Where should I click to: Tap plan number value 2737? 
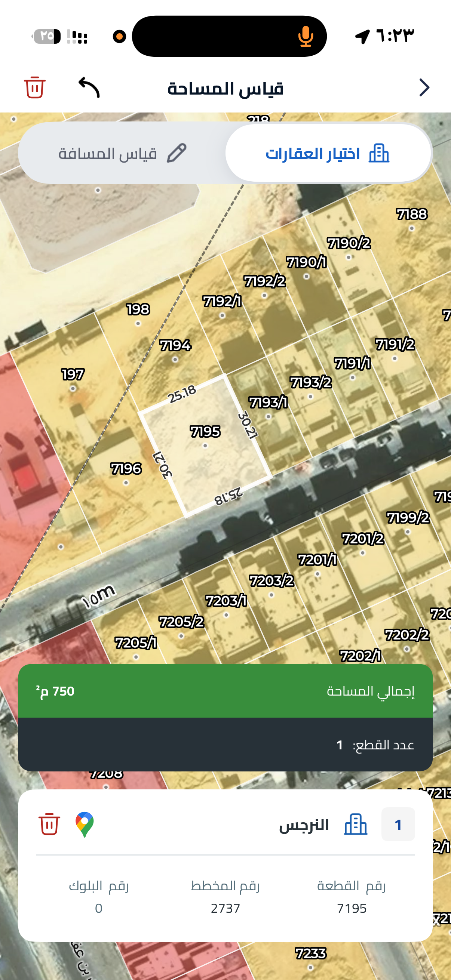225,908
